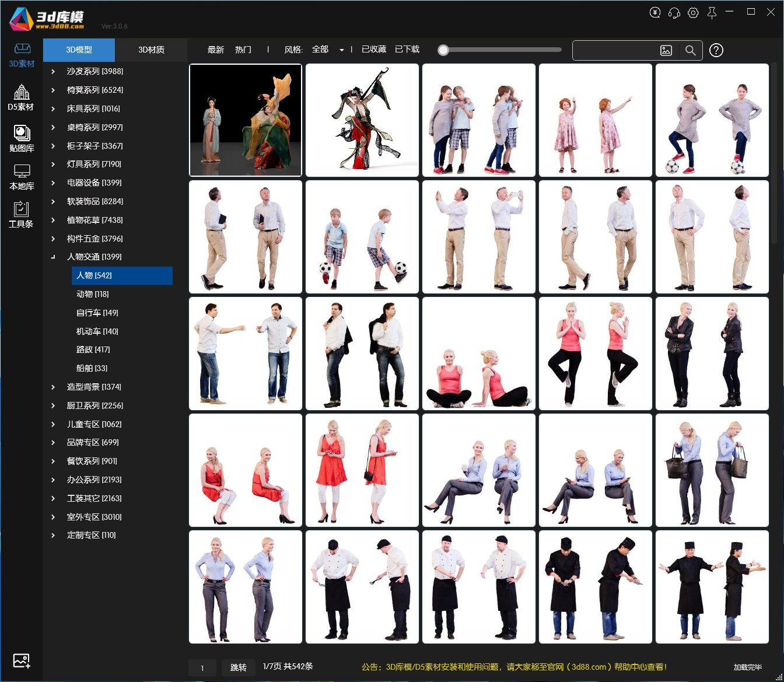784x682 pixels.
Task: Select the 船舶 [33] subcategory
Action: click(x=92, y=369)
